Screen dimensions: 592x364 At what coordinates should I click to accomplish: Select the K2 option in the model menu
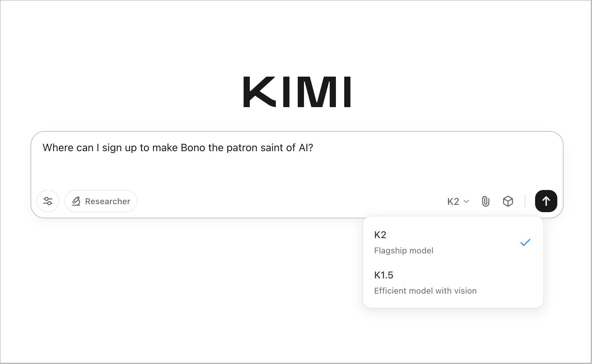[380, 235]
